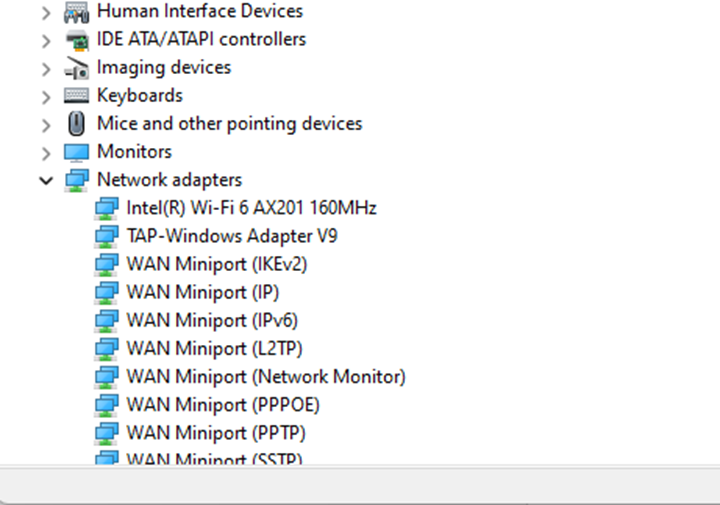Select WAN Miniport (IKEv2) device
This screenshot has width=720, height=505.
pos(217,264)
